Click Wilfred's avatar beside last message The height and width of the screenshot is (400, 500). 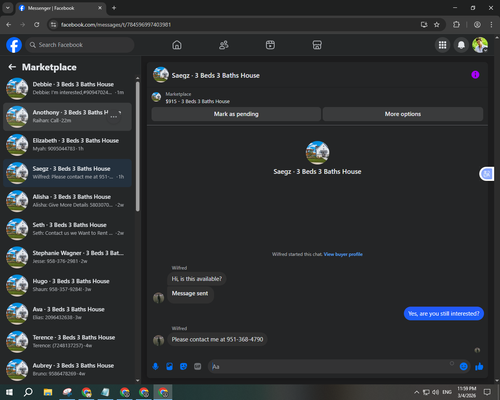pyautogui.click(x=158, y=340)
